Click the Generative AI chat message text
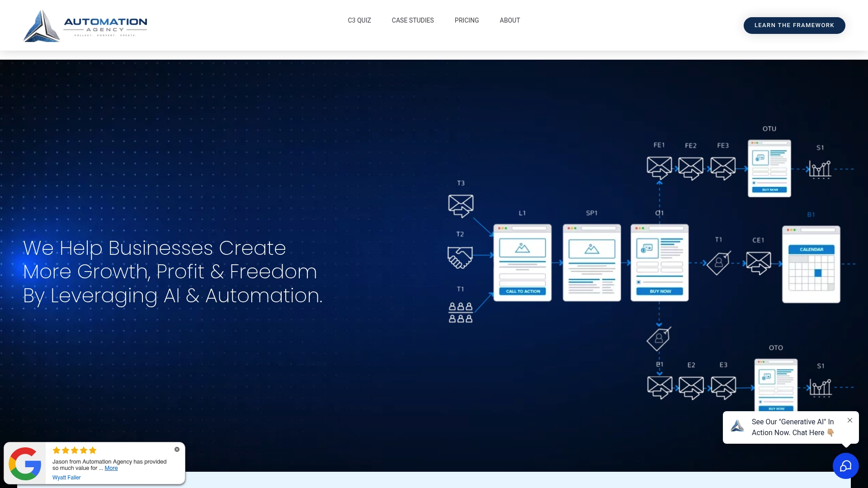 (x=793, y=427)
